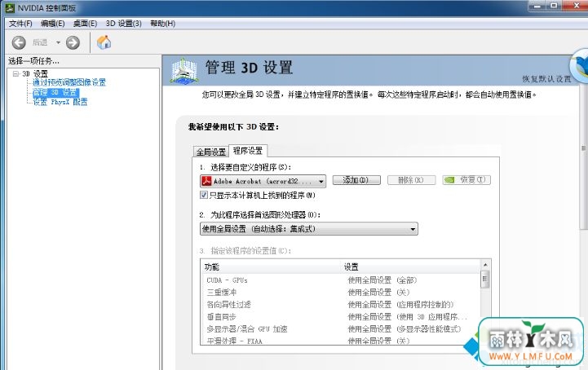Viewport: 588px width, 370px height.
Task: Select 设置 PhysX 配置 tree item
Action: 60,102
